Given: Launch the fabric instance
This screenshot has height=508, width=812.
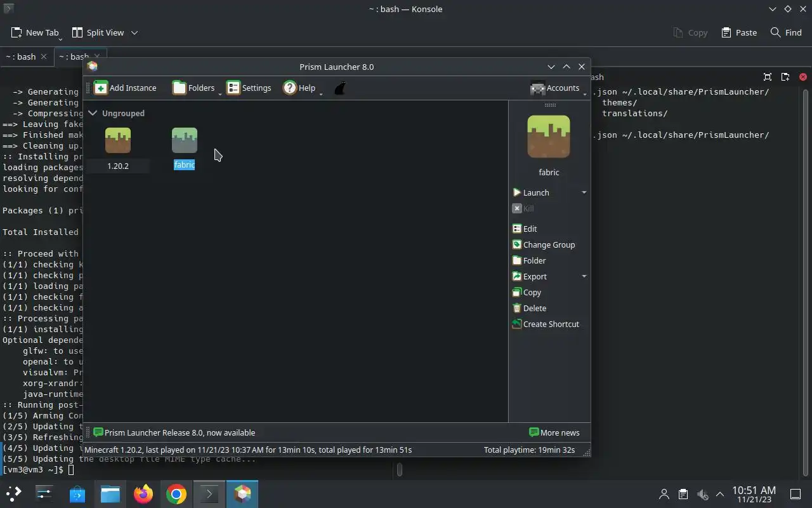Looking at the screenshot, I should pyautogui.click(x=531, y=192).
